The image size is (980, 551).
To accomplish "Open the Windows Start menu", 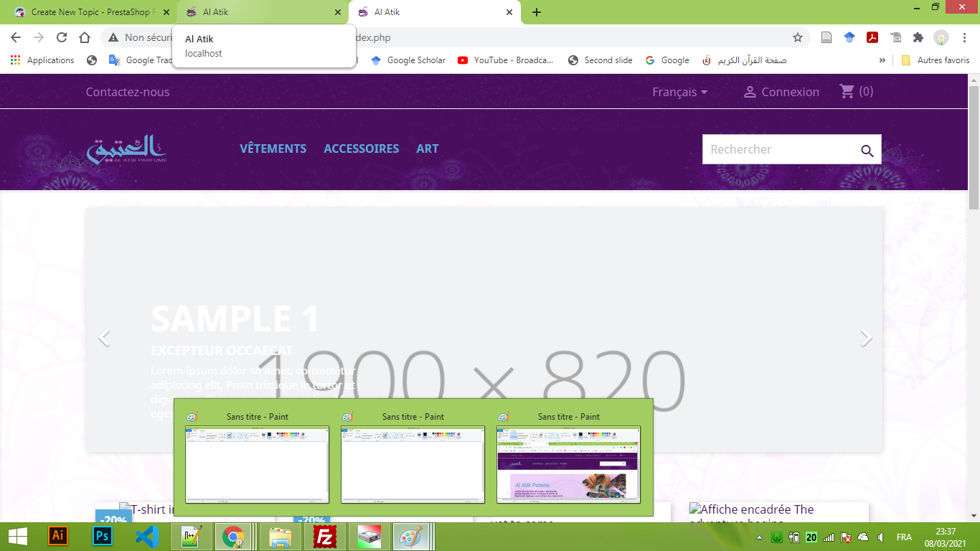I will click(x=18, y=537).
